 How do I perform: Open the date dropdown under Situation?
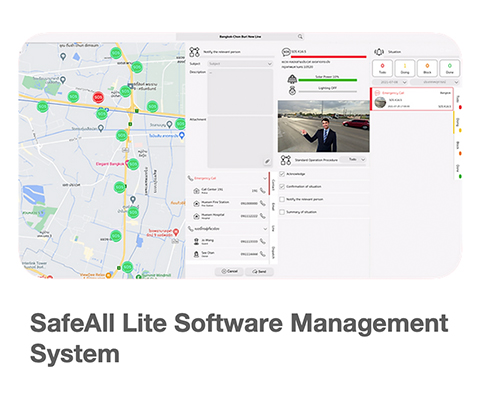390,82
